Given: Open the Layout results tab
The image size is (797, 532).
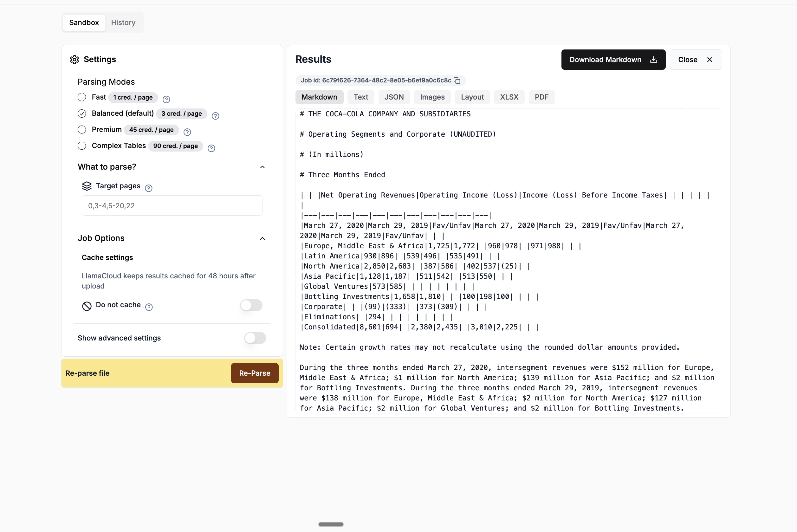Looking at the screenshot, I should (472, 97).
